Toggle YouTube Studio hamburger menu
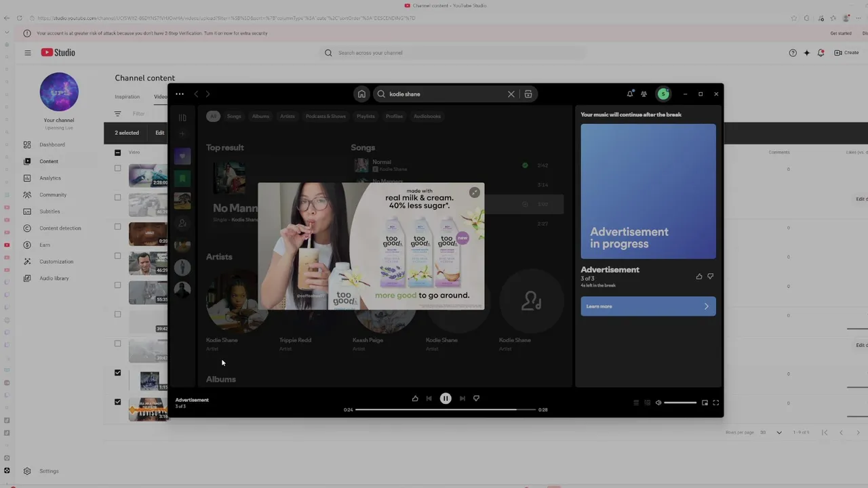This screenshot has width=868, height=488. (28, 53)
